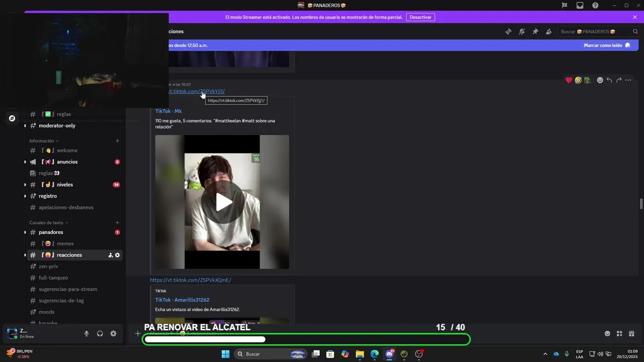Open user settings gear

pos(113,333)
